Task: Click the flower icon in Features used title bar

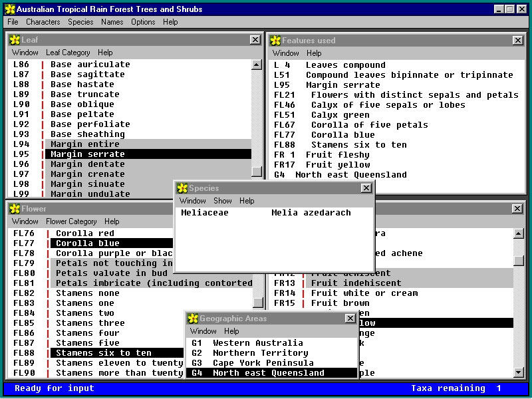Action: 275,41
